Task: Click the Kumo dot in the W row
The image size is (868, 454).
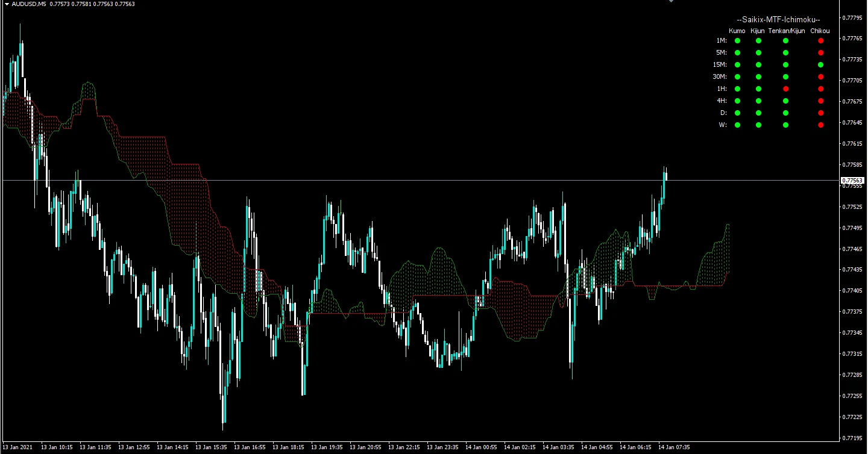Action: pyautogui.click(x=737, y=125)
